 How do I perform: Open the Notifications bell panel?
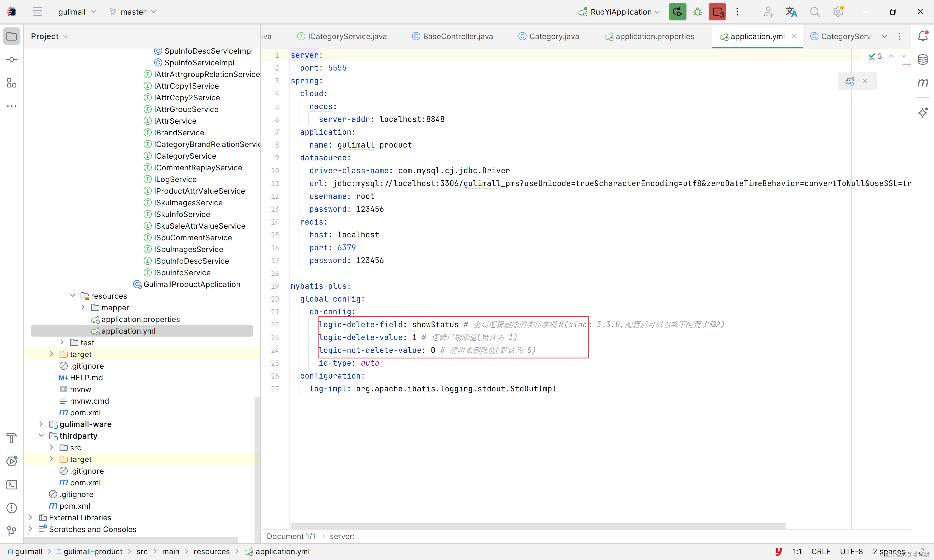click(923, 36)
